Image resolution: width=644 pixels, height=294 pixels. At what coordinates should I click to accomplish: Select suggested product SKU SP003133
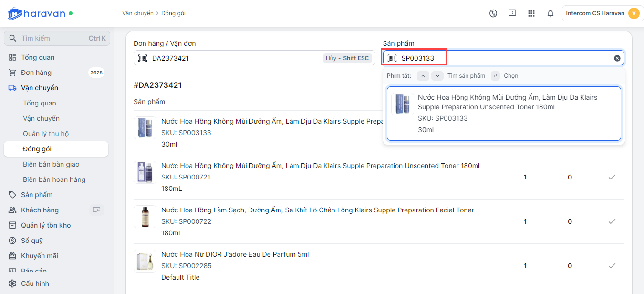pos(504,114)
